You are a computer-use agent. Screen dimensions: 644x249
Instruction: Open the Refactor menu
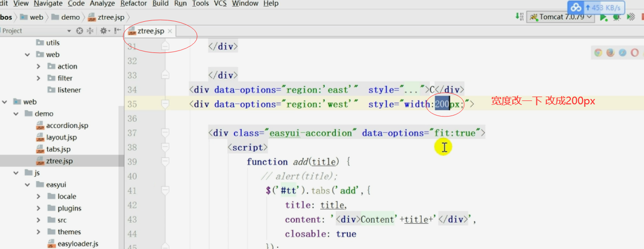pos(134,3)
